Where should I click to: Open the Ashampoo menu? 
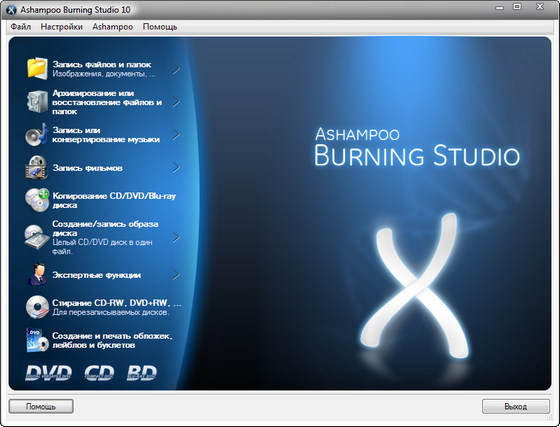112,27
